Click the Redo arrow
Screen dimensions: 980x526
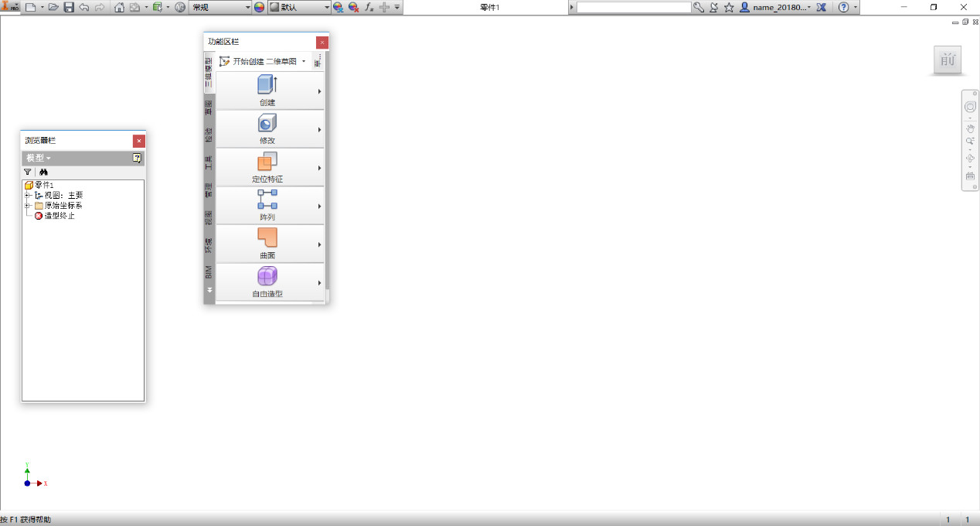[100, 7]
